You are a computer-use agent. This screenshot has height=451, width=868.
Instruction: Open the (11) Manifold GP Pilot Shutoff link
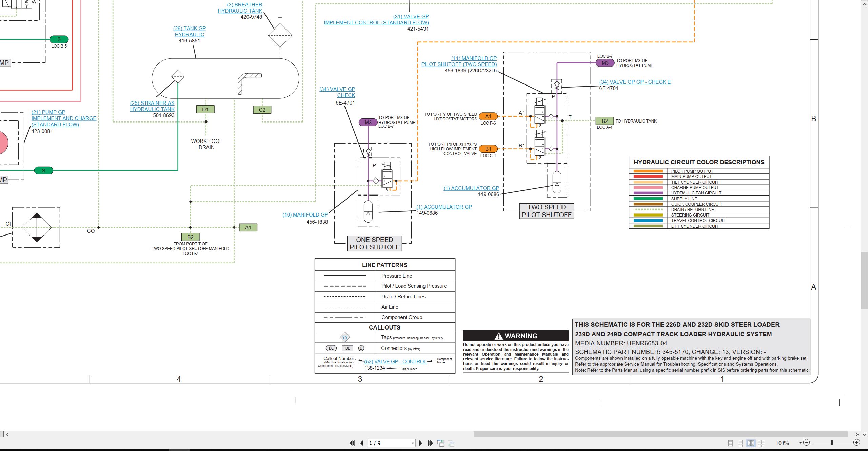[x=459, y=61]
